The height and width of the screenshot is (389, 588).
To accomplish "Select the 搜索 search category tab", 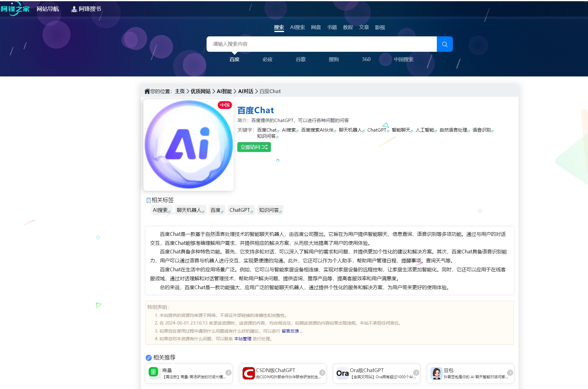I will [x=279, y=27].
